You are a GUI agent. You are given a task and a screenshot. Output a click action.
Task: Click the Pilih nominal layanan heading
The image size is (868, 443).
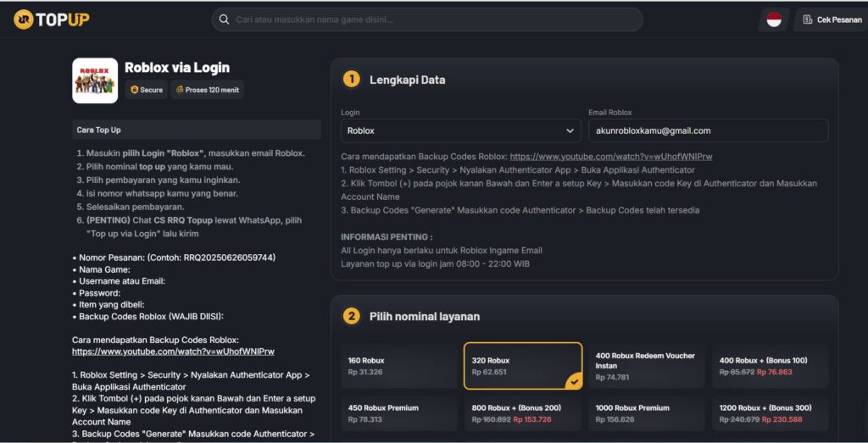coord(425,316)
